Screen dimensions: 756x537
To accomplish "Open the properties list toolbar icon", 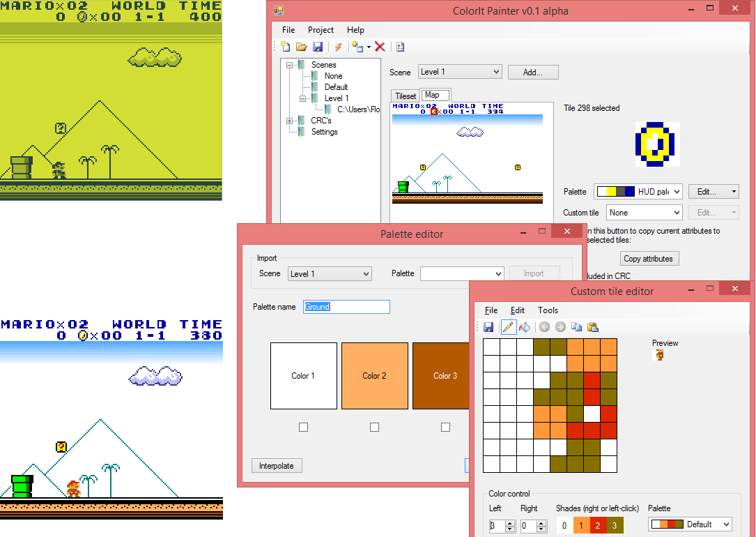I will coord(400,47).
